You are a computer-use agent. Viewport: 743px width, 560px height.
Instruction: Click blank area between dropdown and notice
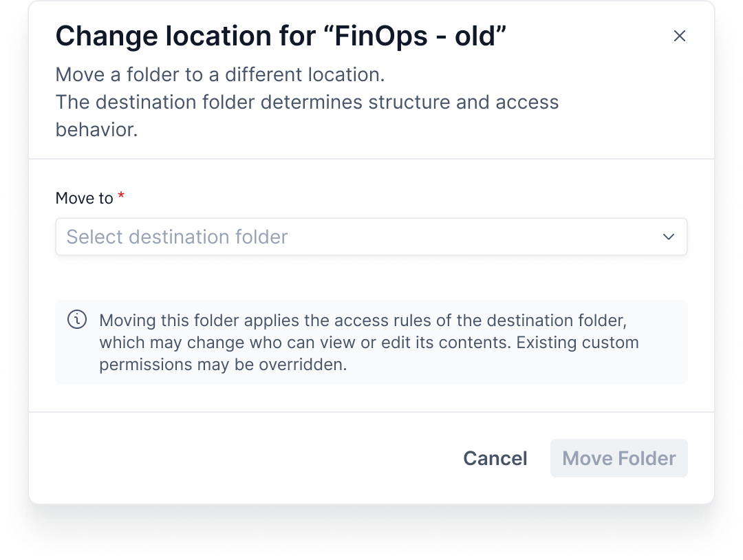pos(371,278)
